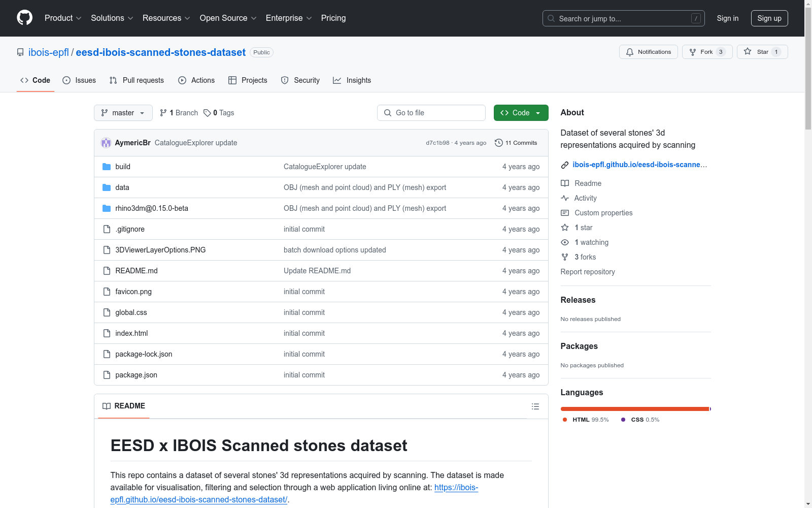812x508 pixels.
Task: Switch to the Security tab
Action: tap(300, 80)
